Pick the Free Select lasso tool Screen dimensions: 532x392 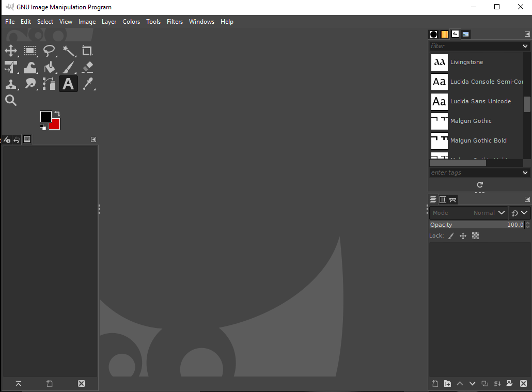[49, 51]
